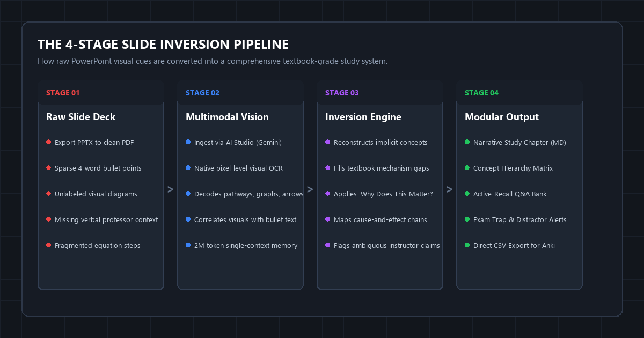Image resolution: width=644 pixels, height=338 pixels.
Task: Click '2M token single-context memory' text
Action: coord(246,246)
